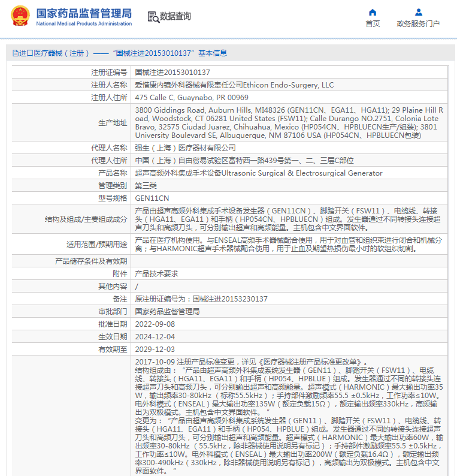Click 适用范围/预期用途 label

click(x=97, y=245)
